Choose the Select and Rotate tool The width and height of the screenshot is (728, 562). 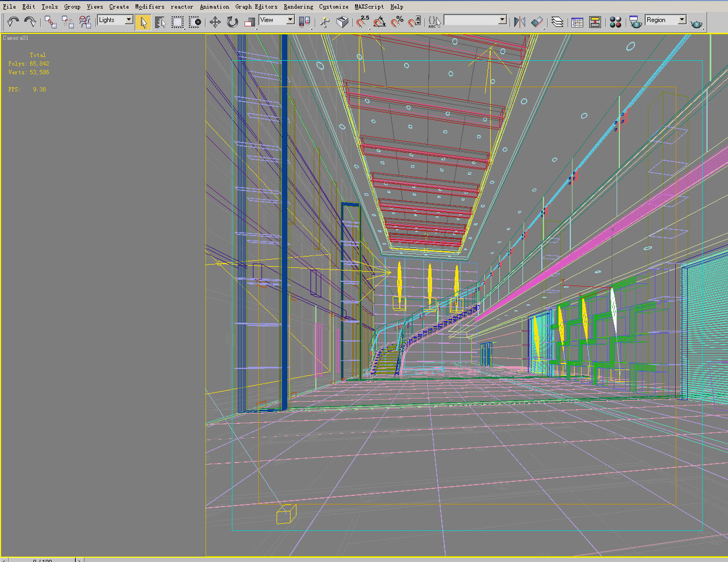pos(232,22)
